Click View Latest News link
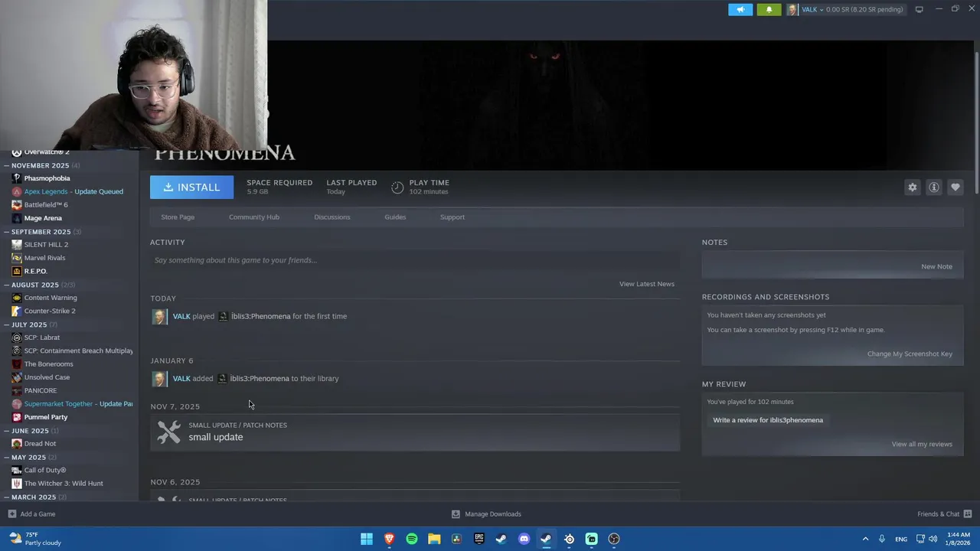This screenshot has height=551, width=980. 647,284
